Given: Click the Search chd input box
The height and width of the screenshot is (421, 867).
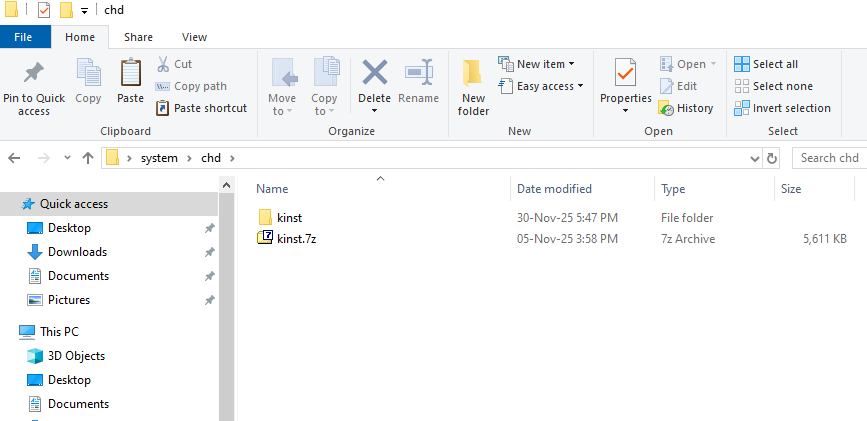Looking at the screenshot, I should [x=829, y=158].
